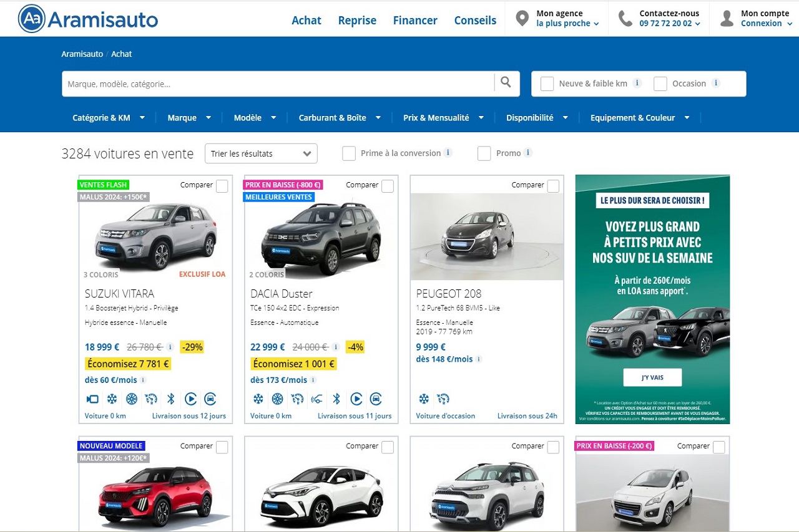Open the Reprise navigation tab

coord(357,20)
